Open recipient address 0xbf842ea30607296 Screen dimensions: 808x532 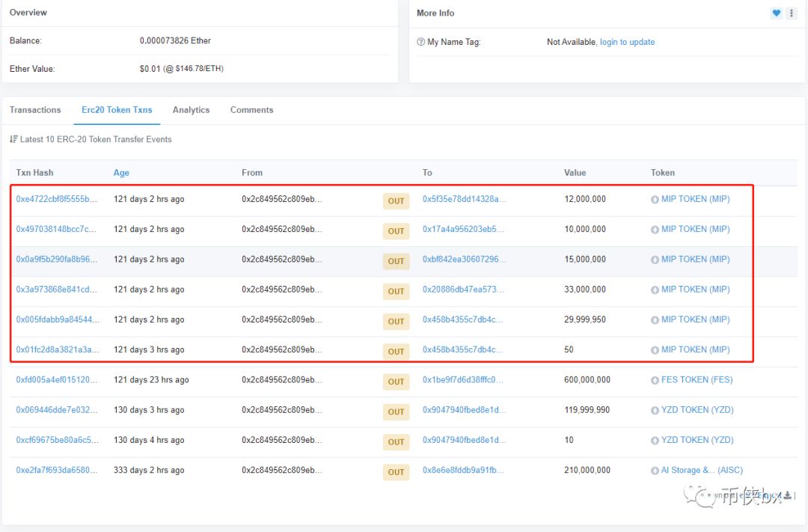465,260
